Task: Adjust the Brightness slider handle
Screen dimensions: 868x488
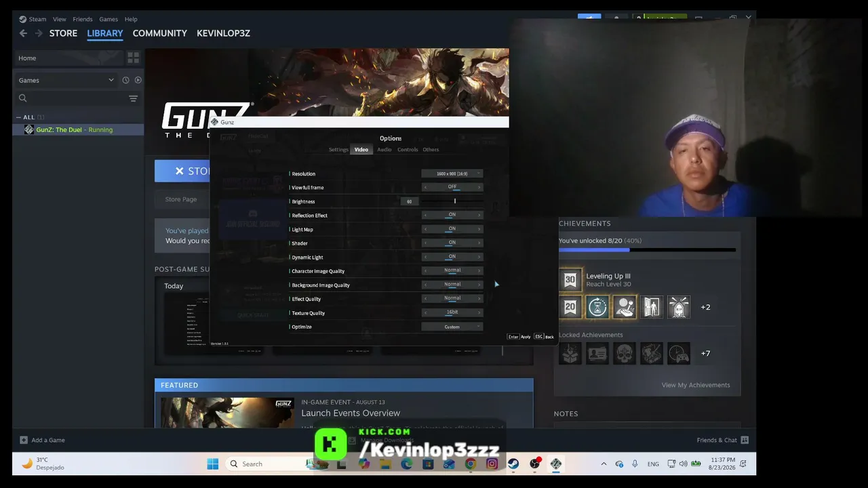Action: pyautogui.click(x=454, y=201)
